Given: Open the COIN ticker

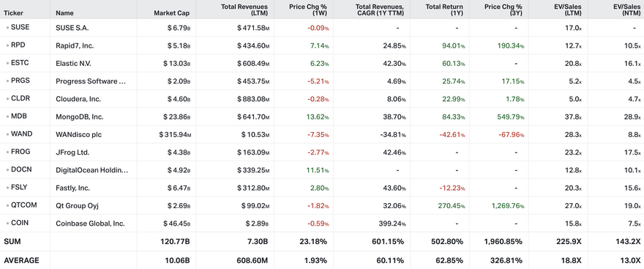Looking at the screenshot, I should coord(19,223).
